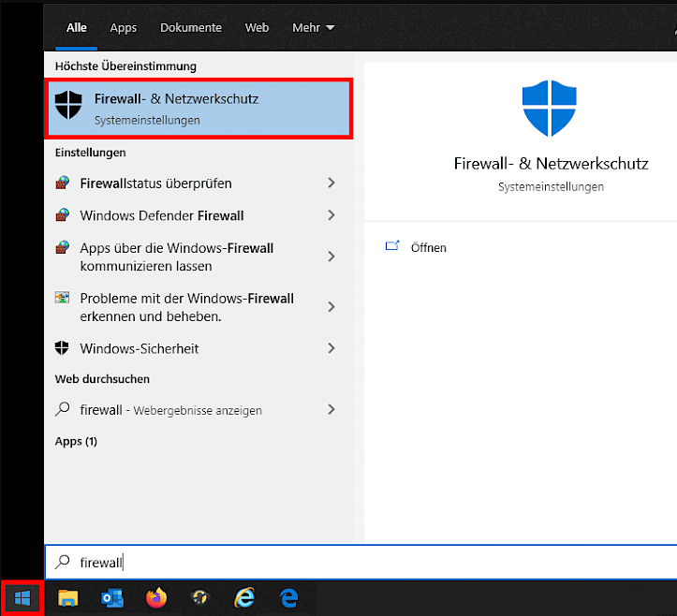Open Firewall- & Netzwerkschutz top result
The height and width of the screenshot is (616, 677).
[x=199, y=109]
